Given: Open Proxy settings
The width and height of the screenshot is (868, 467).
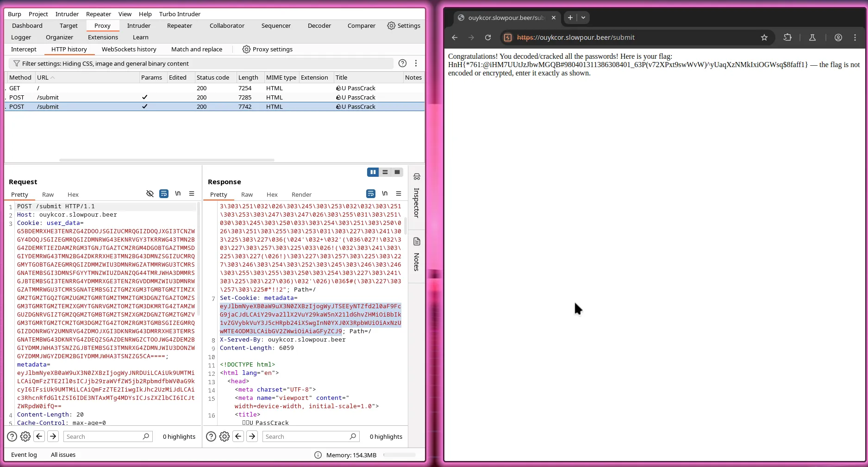Looking at the screenshot, I should tap(268, 49).
